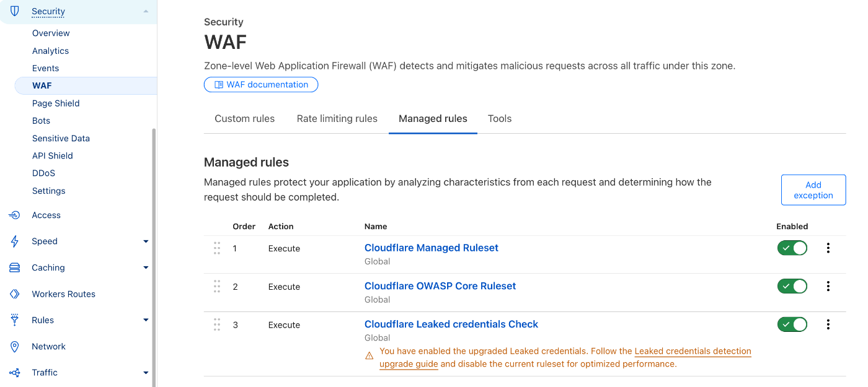The width and height of the screenshot is (868, 387).
Task: Expand the Caching section arrow
Action: pos(146,267)
